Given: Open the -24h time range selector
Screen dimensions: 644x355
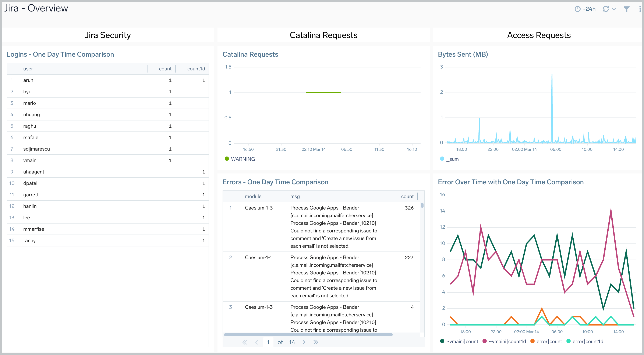Looking at the screenshot, I should [585, 9].
